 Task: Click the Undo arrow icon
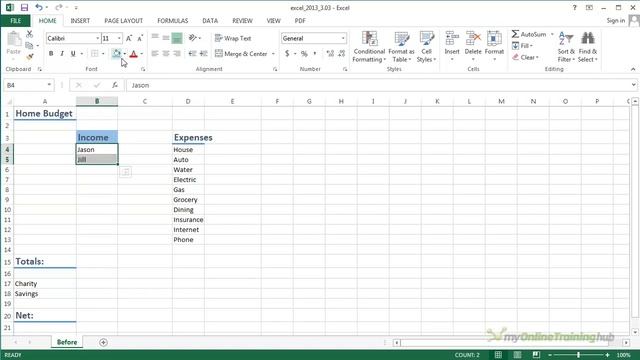tap(39, 7)
